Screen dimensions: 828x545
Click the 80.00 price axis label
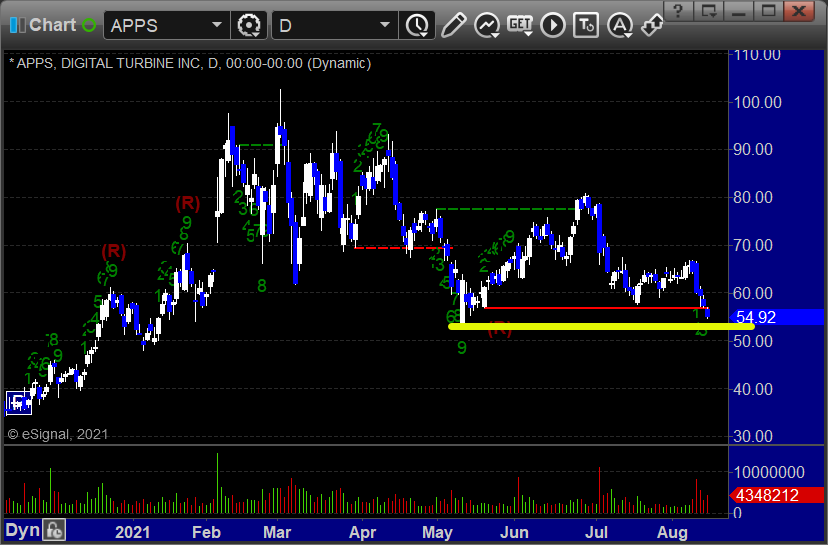pyautogui.click(x=753, y=198)
